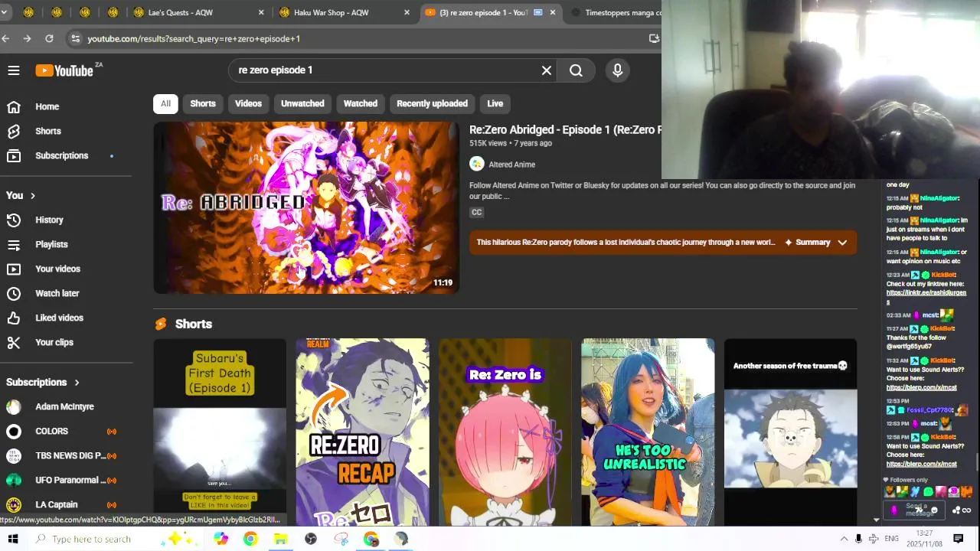Viewport: 980px width, 551px height.
Task: Open the Copilot icon in taskbar
Action: tap(220, 539)
